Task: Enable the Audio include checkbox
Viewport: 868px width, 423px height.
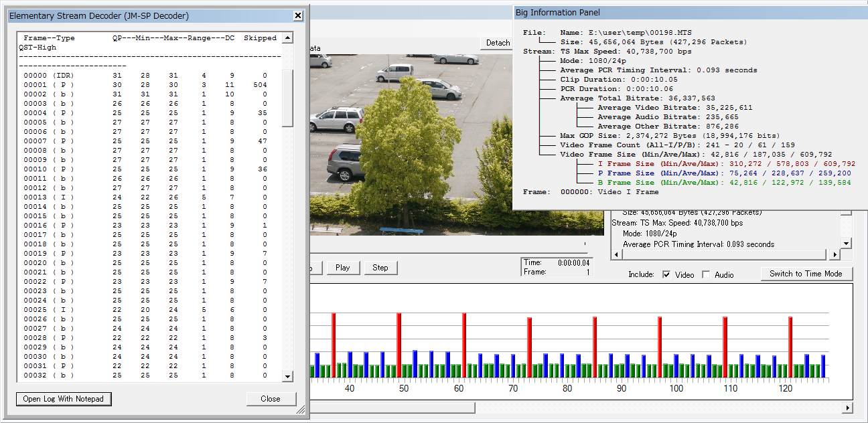Action: coord(706,274)
